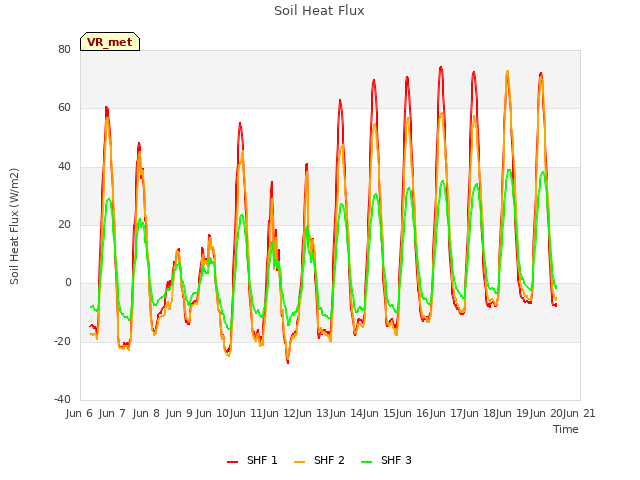Toggle the SHF 2 legend entry

tap(319, 460)
